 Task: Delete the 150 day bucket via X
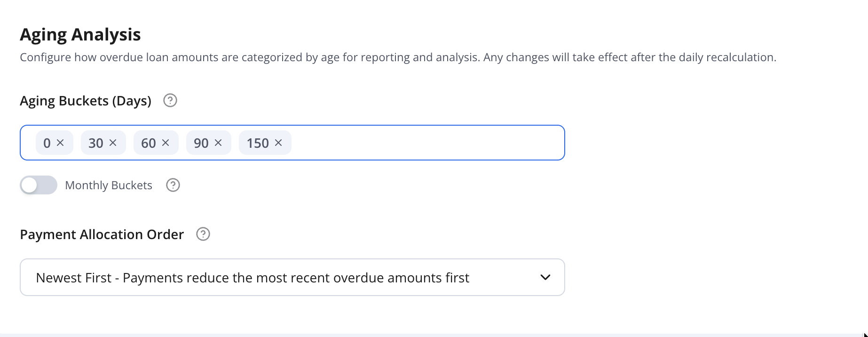(x=278, y=143)
